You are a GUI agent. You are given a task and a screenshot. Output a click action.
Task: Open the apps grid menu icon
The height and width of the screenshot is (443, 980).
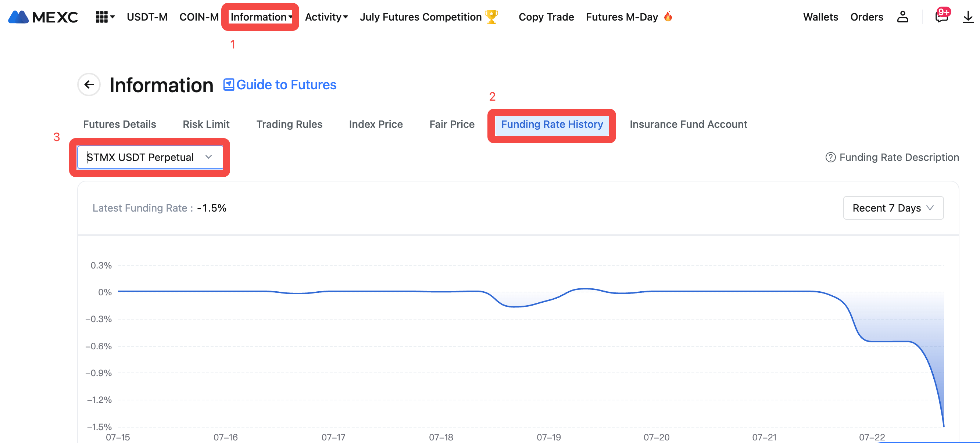coord(101,17)
